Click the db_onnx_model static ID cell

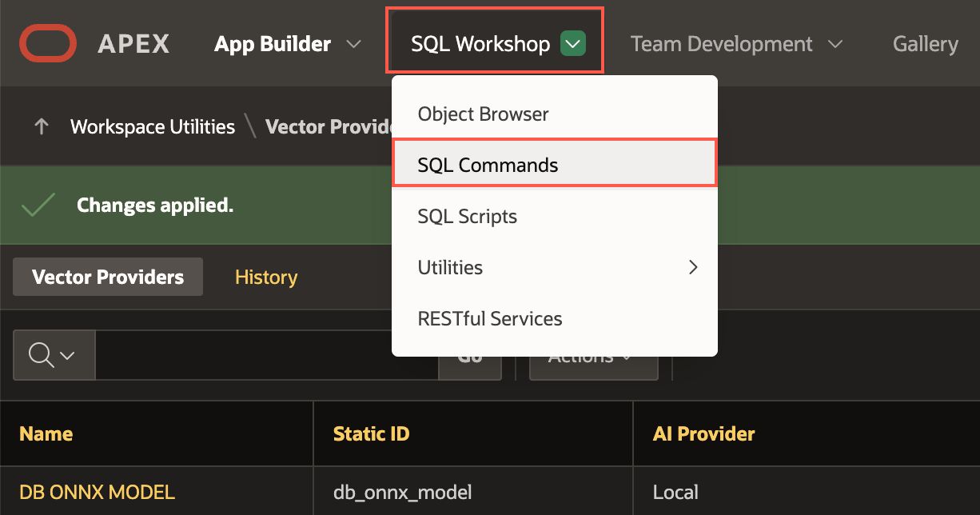tap(402, 491)
